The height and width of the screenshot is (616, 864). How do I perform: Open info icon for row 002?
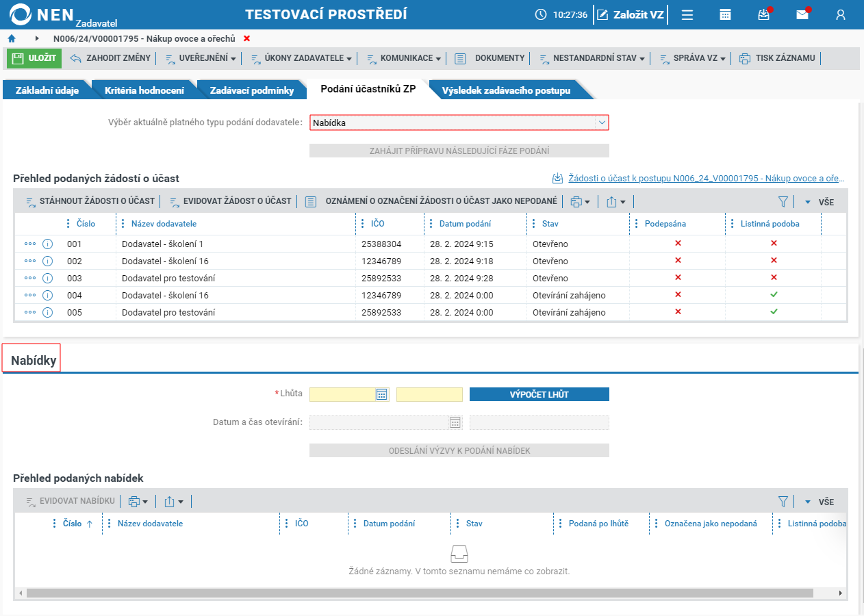[48, 261]
